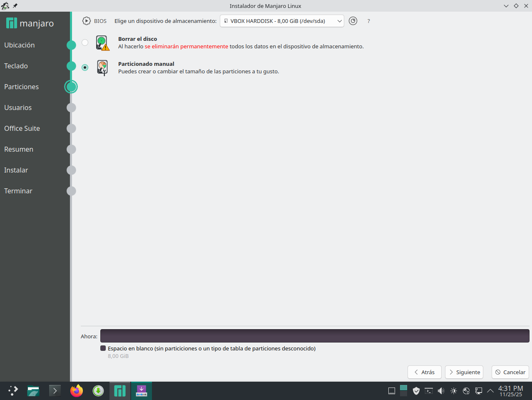Select the Particionado manual radio option
The width and height of the screenshot is (532, 400).
85,67
